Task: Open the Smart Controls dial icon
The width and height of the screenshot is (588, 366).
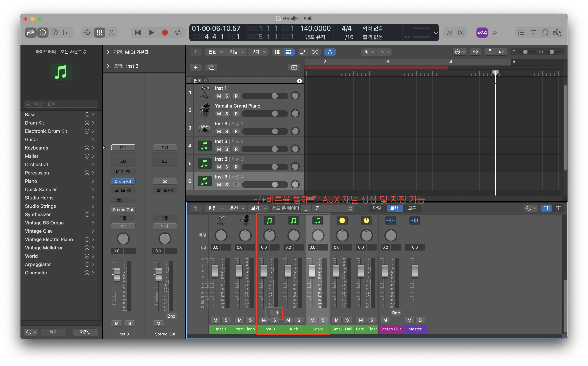Action: pyautogui.click(x=87, y=33)
